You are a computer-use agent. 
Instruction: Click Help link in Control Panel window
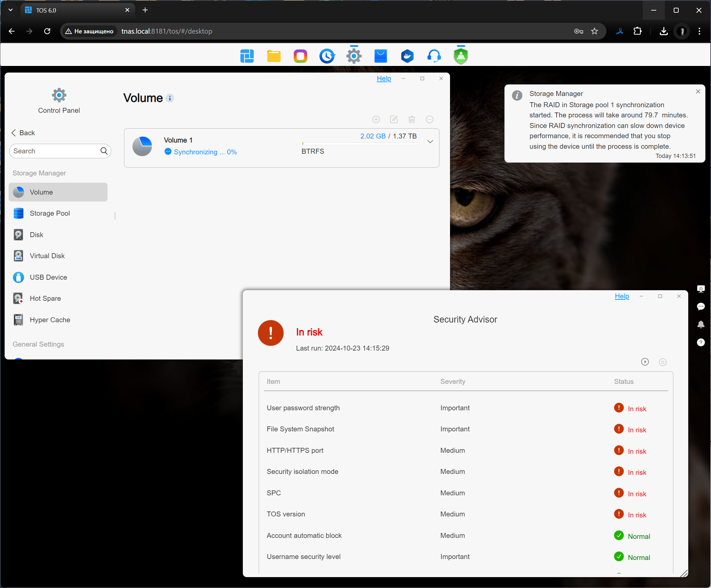coord(384,78)
